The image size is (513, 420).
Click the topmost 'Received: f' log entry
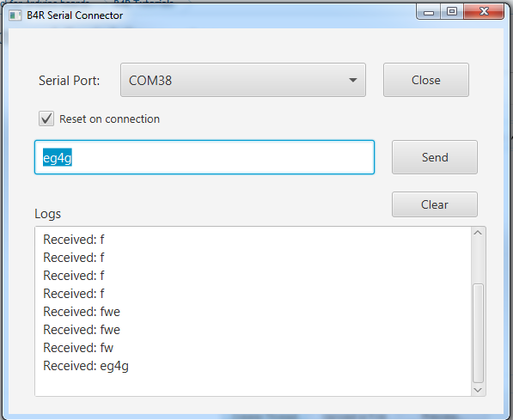click(74, 240)
